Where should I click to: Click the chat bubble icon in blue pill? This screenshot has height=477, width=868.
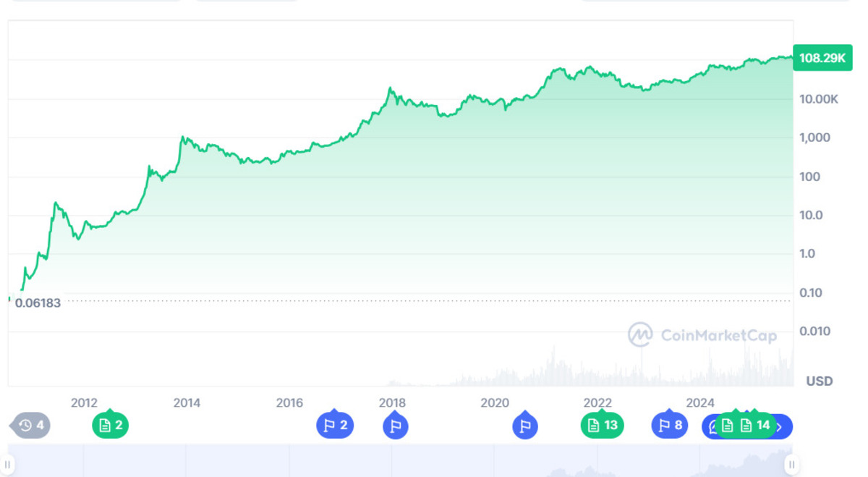(712, 426)
